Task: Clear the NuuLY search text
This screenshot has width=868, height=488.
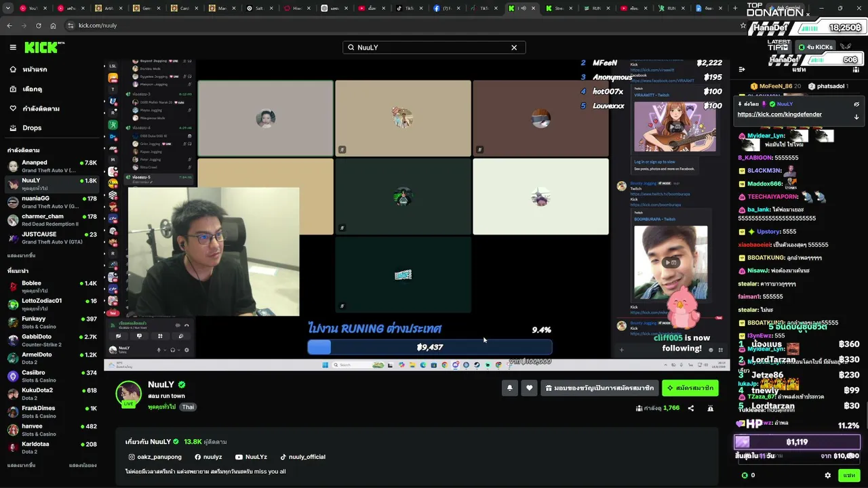Action: 514,47
